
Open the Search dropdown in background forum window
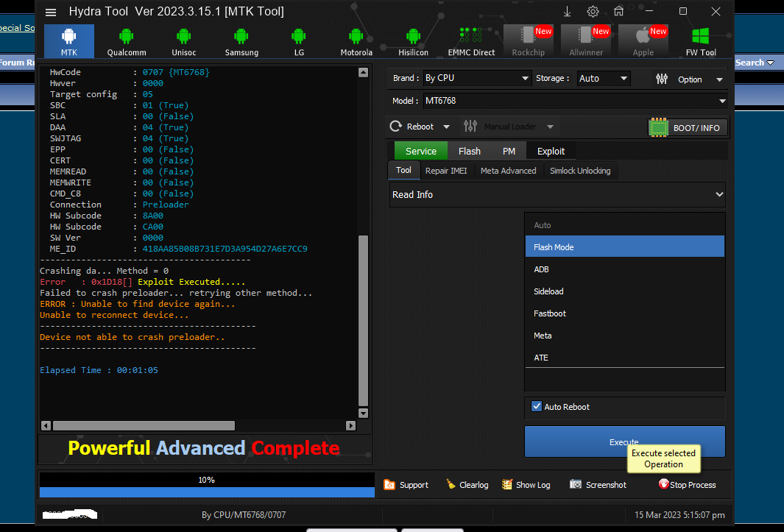pyautogui.click(x=755, y=63)
